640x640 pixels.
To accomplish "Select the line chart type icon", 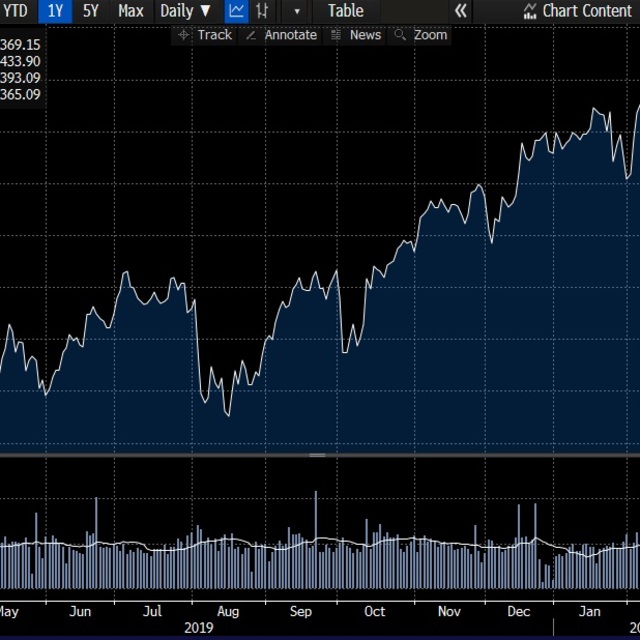I will [236, 11].
